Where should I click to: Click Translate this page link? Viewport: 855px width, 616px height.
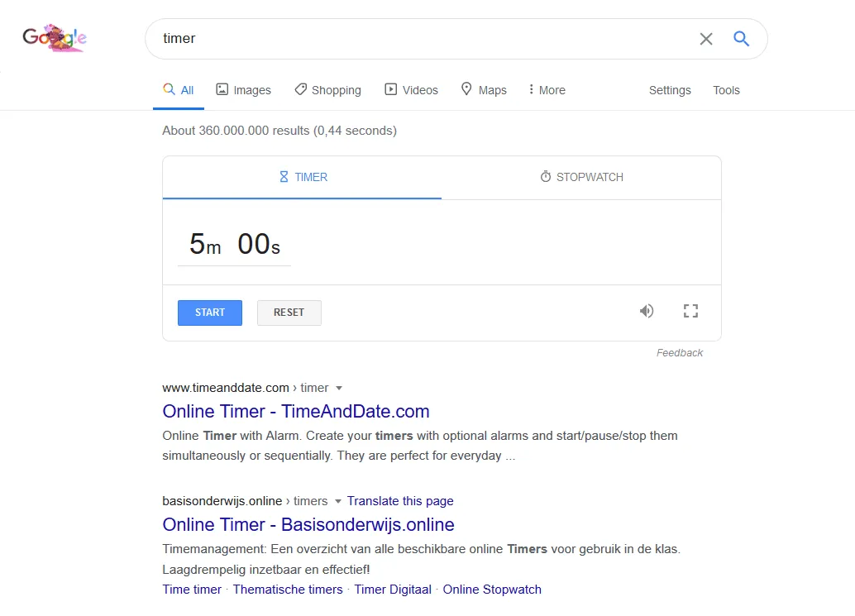[x=400, y=501]
